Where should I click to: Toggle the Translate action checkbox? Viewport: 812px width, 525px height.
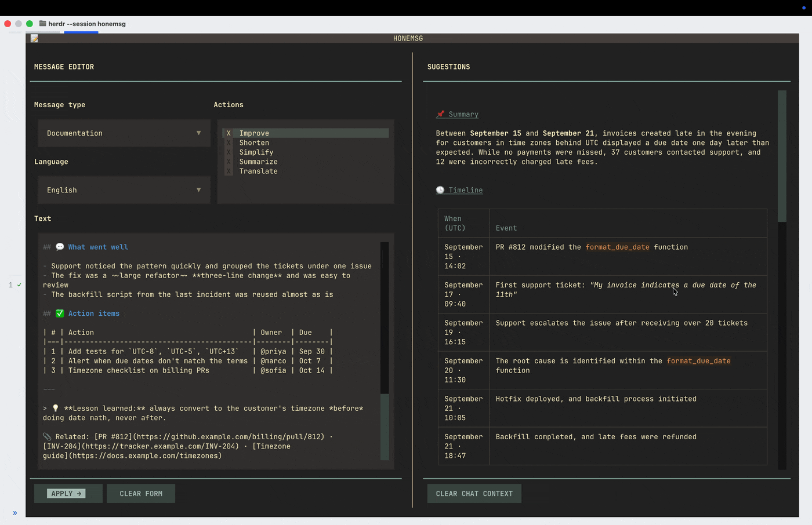(229, 171)
